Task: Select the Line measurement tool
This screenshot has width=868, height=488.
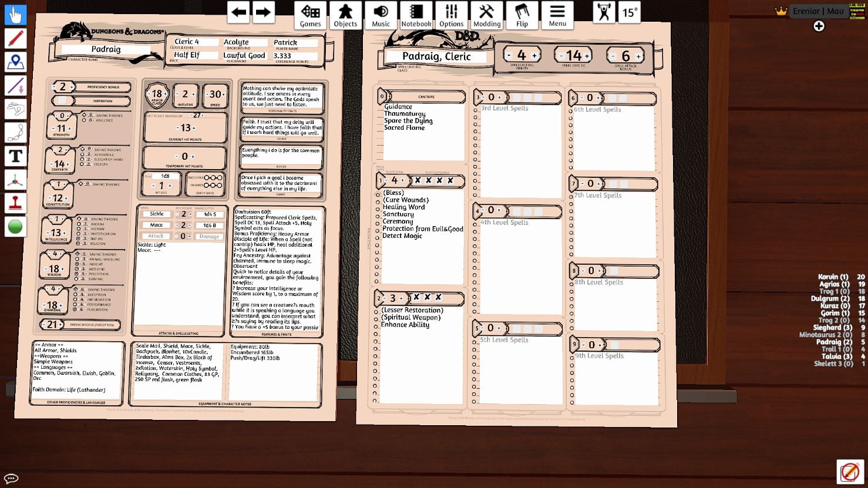Action: click(16, 86)
